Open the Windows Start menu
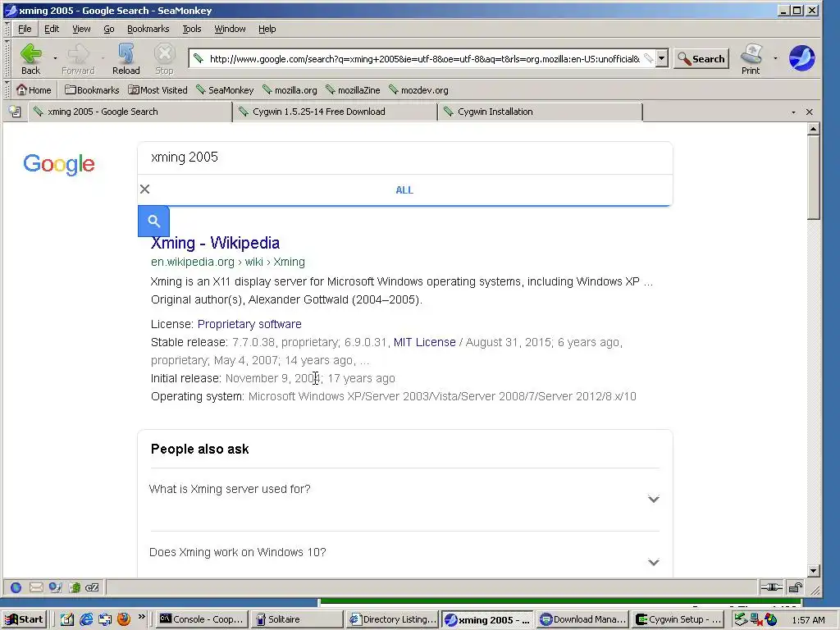The height and width of the screenshot is (630, 840). click(x=24, y=619)
